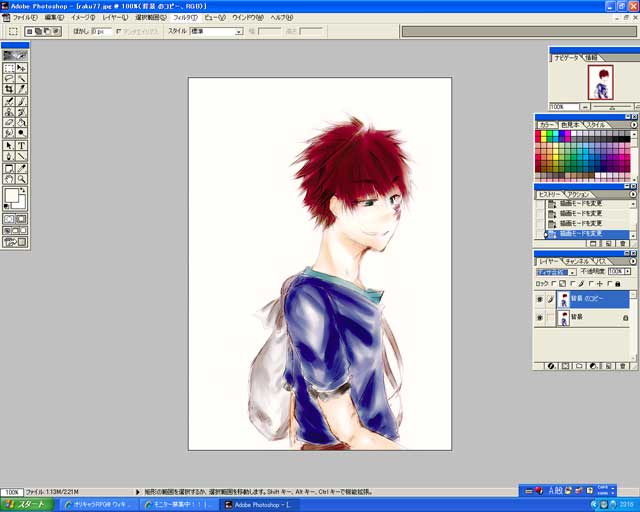Select the Rectangular Marquee tool in toolbox
This screenshot has height=512, width=640.
(x=9, y=68)
